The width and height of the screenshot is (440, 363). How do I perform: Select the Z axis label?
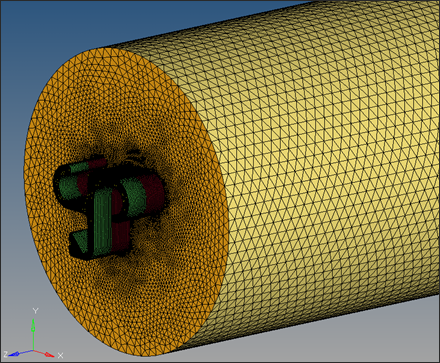click(5, 355)
